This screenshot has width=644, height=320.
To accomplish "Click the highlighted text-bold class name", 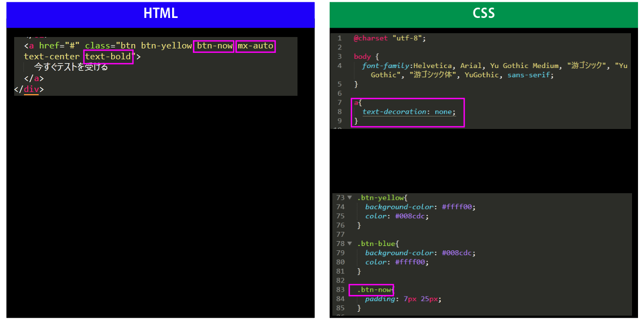I will pyautogui.click(x=109, y=57).
